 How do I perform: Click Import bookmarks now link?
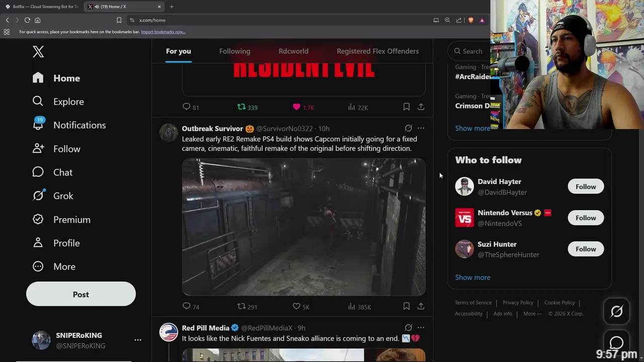point(163,32)
